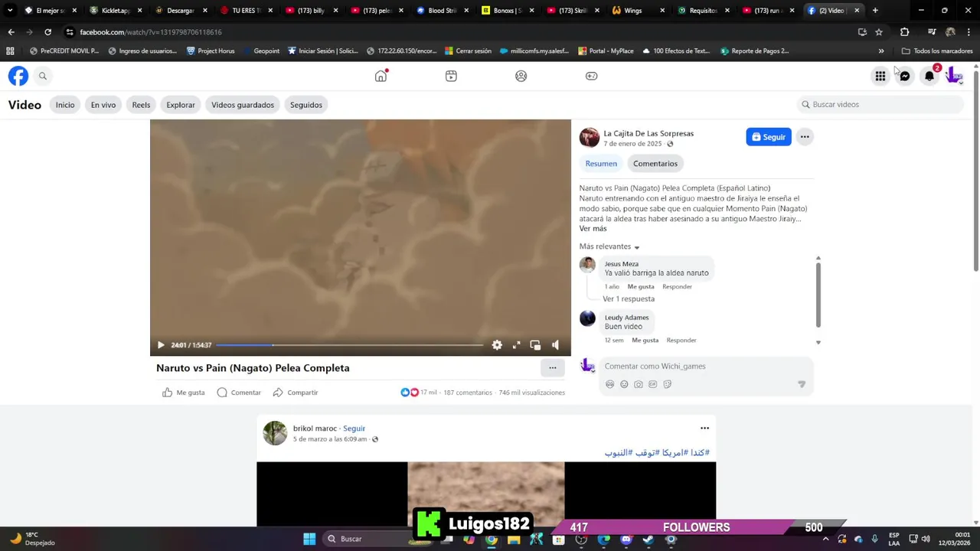980x551 pixels.
Task: Open the three-dot options beside video title
Action: [x=552, y=368]
